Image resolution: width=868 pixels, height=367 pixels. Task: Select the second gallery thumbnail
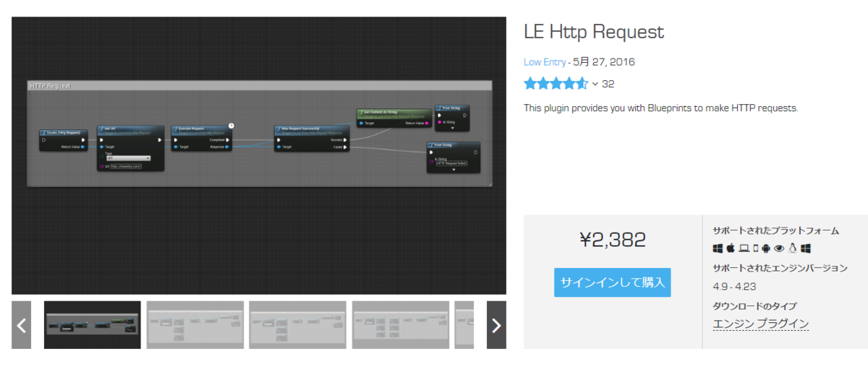point(195,325)
